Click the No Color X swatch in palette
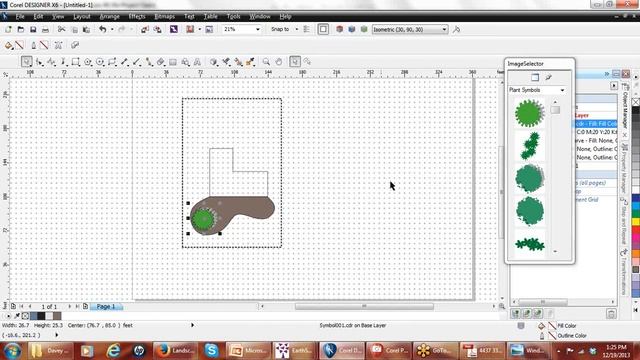The height and width of the screenshot is (360, 640). pyautogui.click(x=636, y=102)
